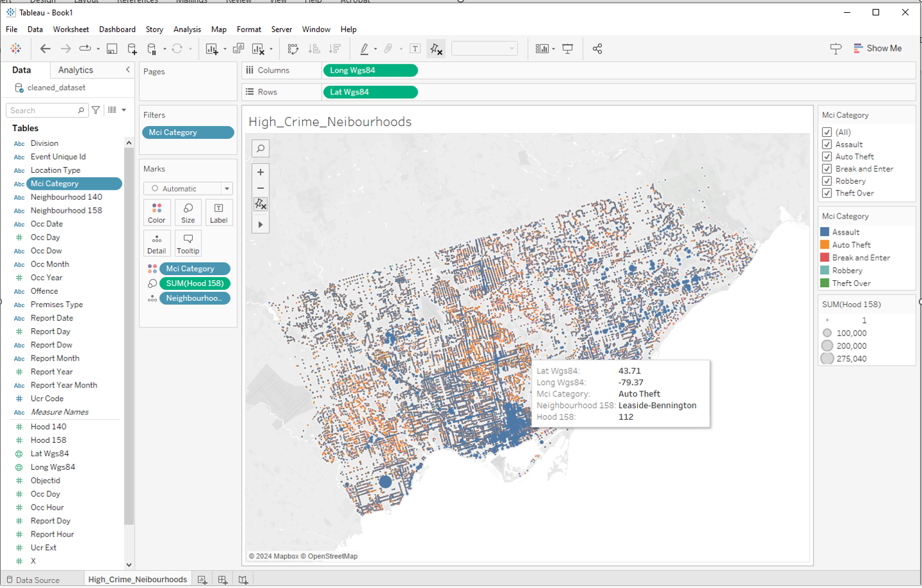Click the Save icon in the toolbar
Viewport: 922px width, 588px height.
(x=112, y=49)
